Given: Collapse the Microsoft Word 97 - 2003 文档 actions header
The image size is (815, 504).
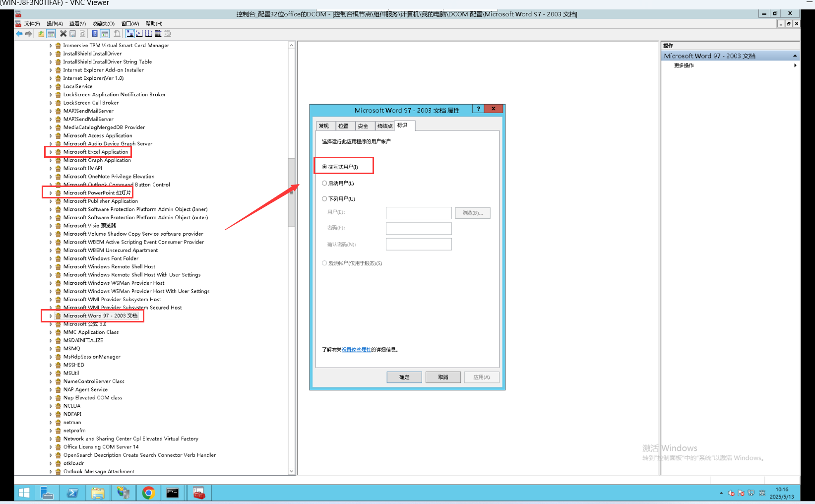Looking at the screenshot, I should pos(795,56).
